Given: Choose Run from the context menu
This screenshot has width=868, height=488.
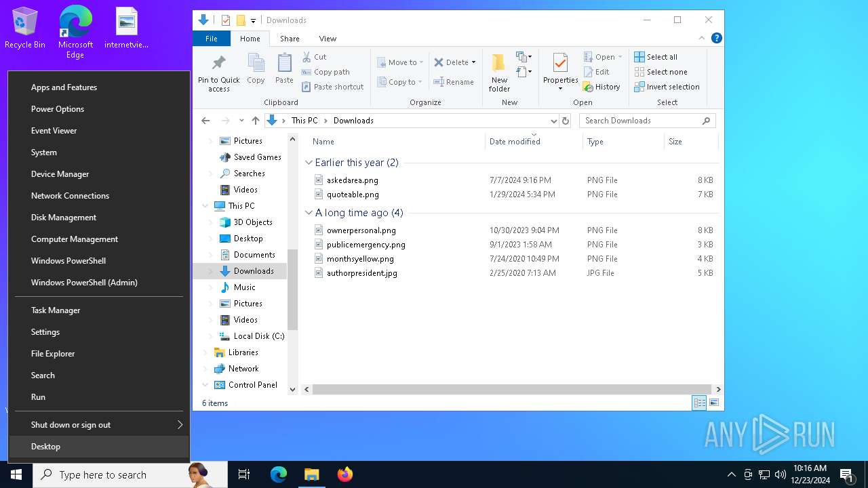Looking at the screenshot, I should (x=99, y=397).
